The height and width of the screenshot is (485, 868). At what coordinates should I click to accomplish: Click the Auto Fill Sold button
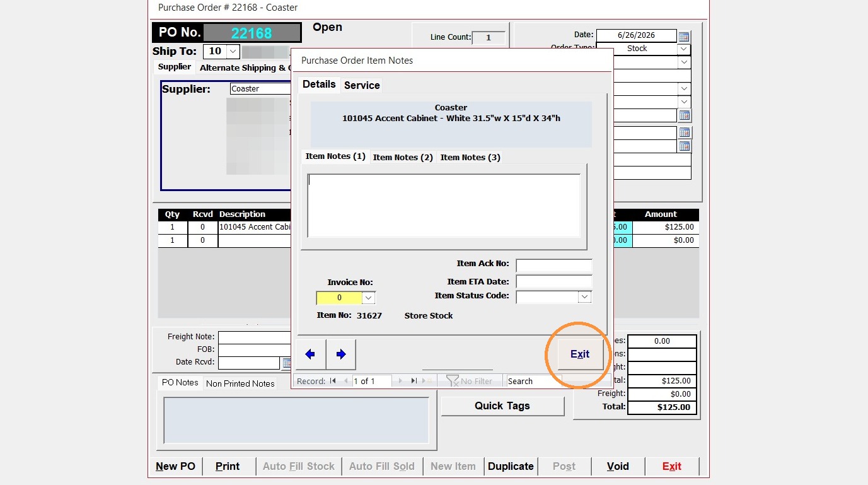pyautogui.click(x=382, y=467)
